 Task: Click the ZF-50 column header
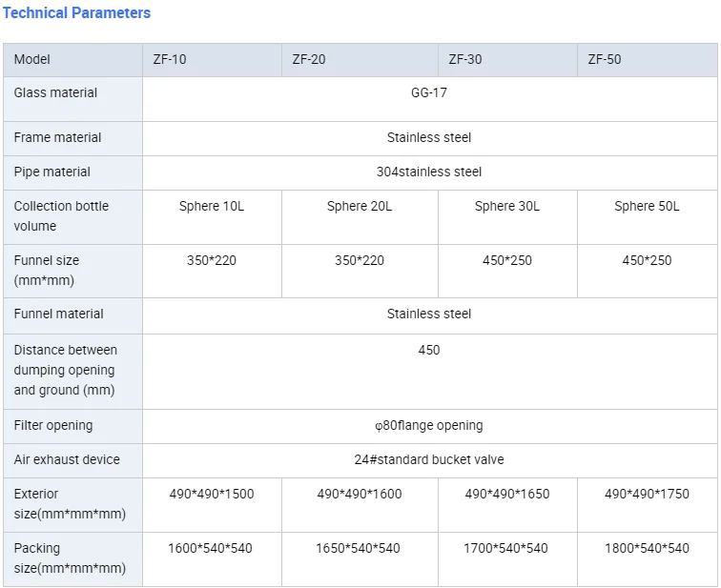(604, 59)
